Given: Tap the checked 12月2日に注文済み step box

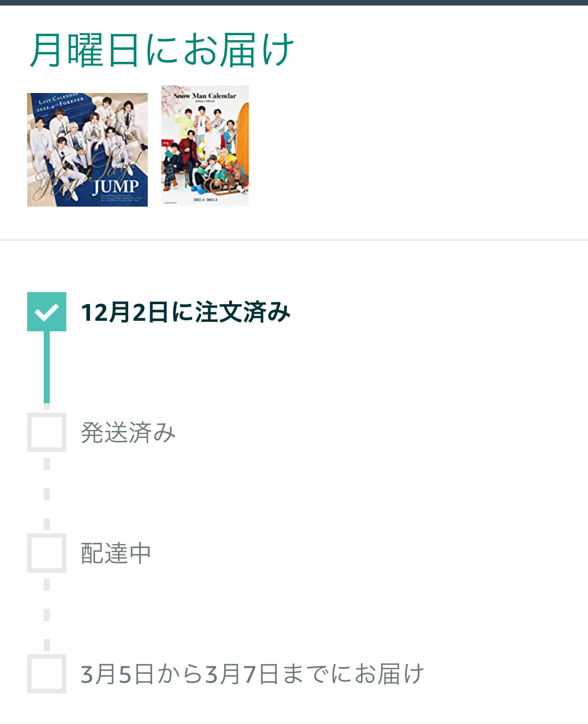Looking at the screenshot, I should coord(47,312).
